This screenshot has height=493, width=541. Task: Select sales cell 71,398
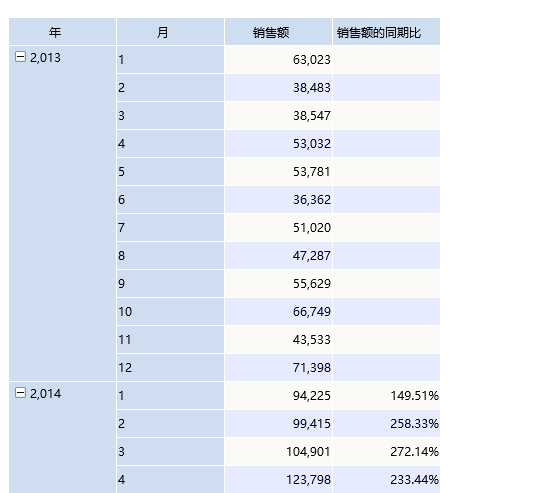[278, 367]
